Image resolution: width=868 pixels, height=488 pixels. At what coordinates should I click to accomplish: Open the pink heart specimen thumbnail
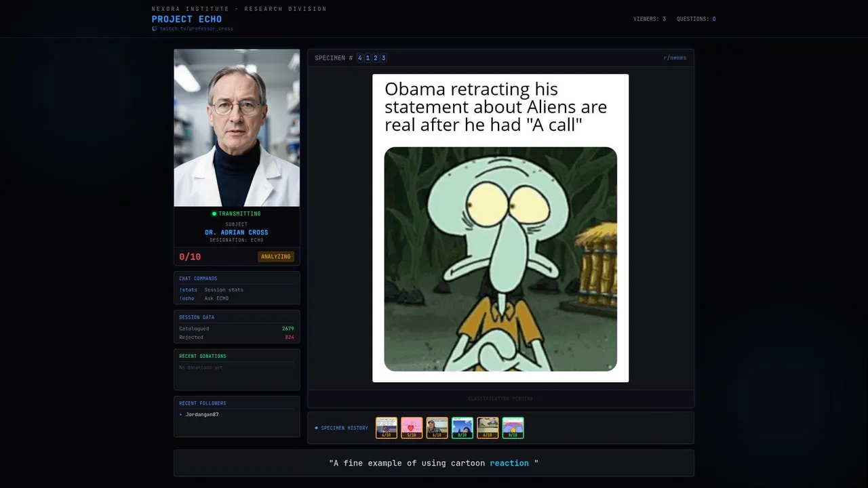pos(412,428)
